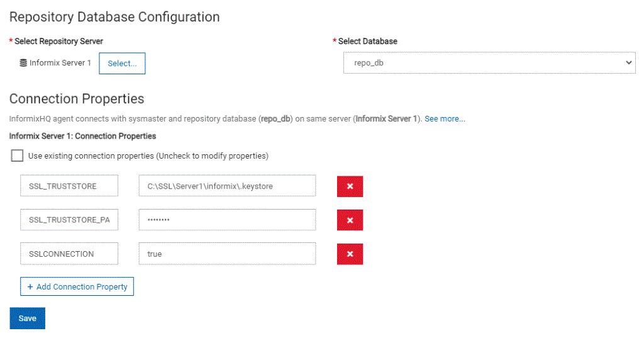Screen dimensions: 644x338
Task: Focus the SSLCONNECTION value field containing true
Action: click(x=227, y=254)
